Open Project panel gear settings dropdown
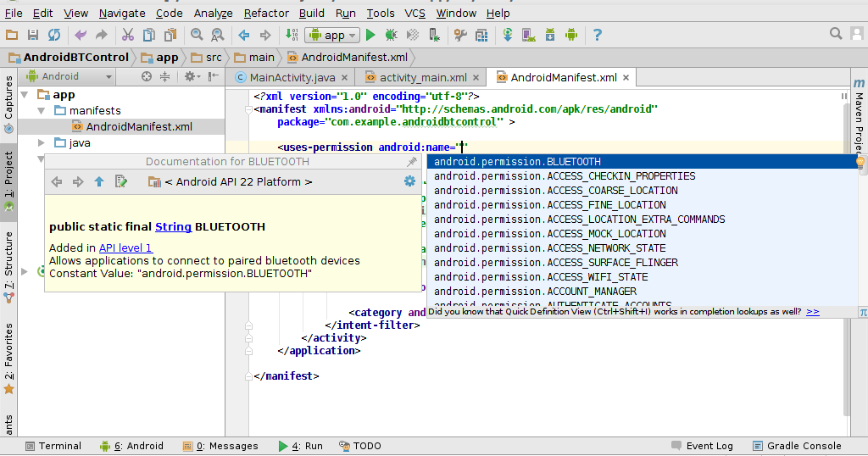The height and width of the screenshot is (456, 868). tap(192, 77)
